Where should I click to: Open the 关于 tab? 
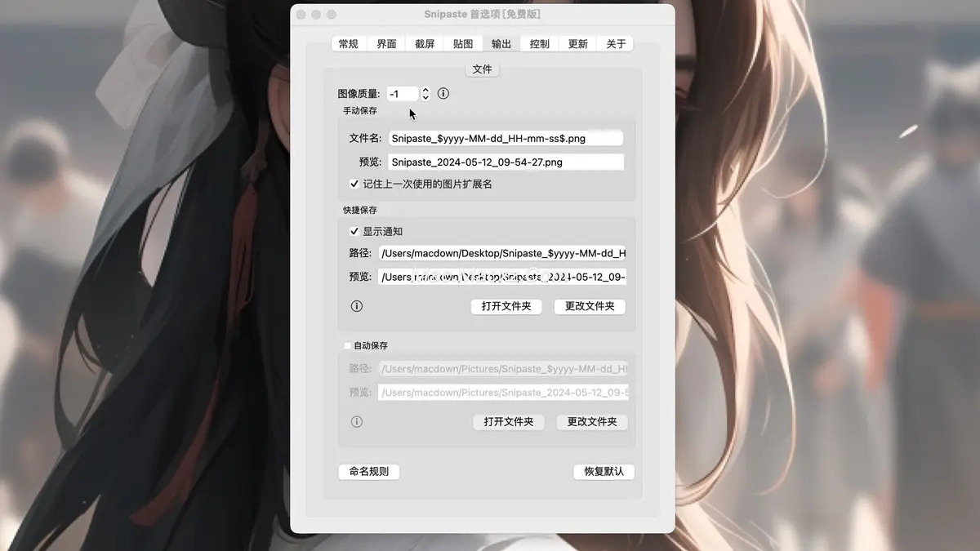click(x=615, y=43)
